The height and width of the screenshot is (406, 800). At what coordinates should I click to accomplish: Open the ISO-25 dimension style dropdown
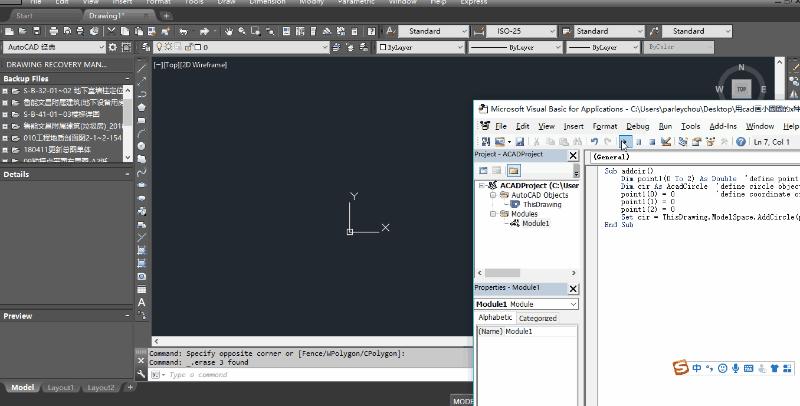(520, 31)
